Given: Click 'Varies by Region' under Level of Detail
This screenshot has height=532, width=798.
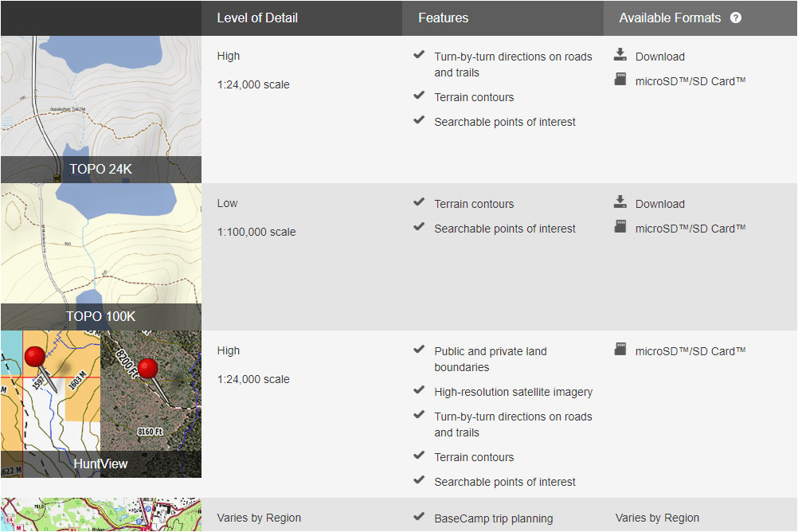Looking at the screenshot, I should pyautogui.click(x=259, y=518).
